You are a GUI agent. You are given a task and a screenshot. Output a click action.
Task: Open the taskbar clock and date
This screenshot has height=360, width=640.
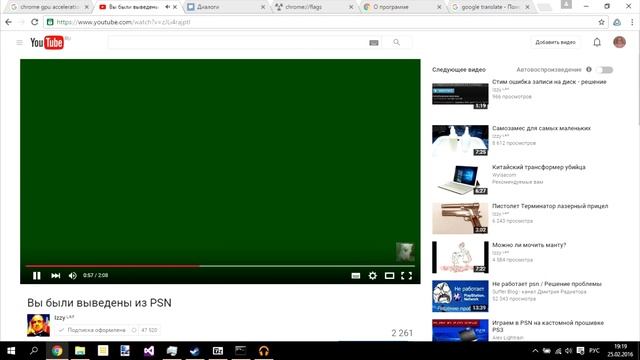point(620,351)
